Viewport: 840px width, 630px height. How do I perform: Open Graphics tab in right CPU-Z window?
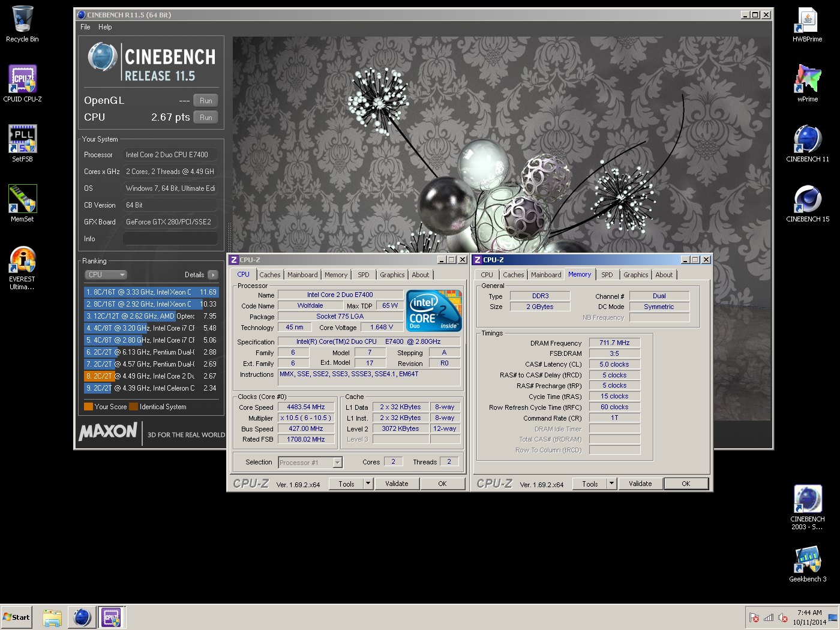tap(636, 275)
